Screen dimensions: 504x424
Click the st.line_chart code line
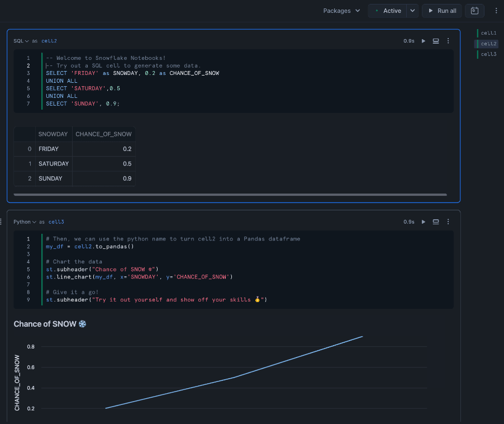pos(139,277)
